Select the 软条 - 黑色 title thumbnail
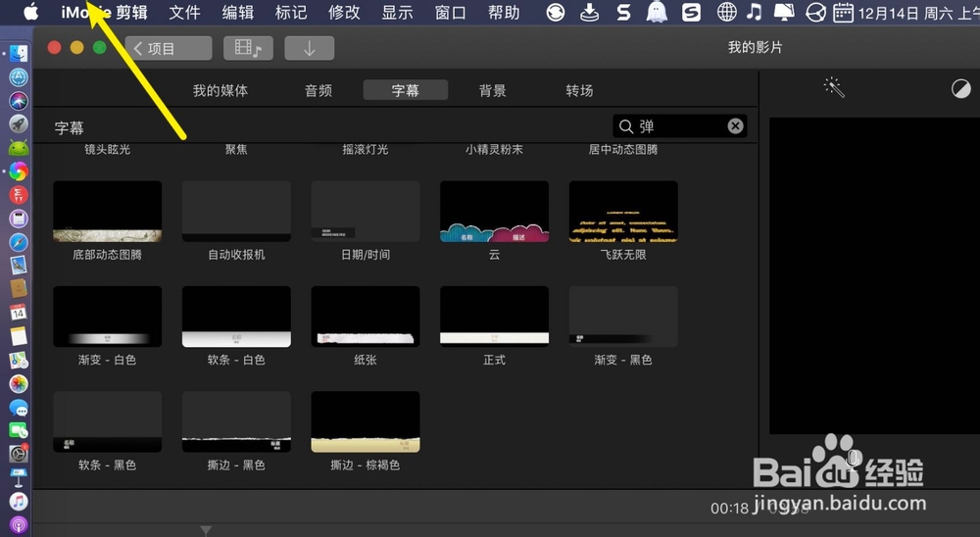This screenshot has height=537, width=980. (x=108, y=421)
